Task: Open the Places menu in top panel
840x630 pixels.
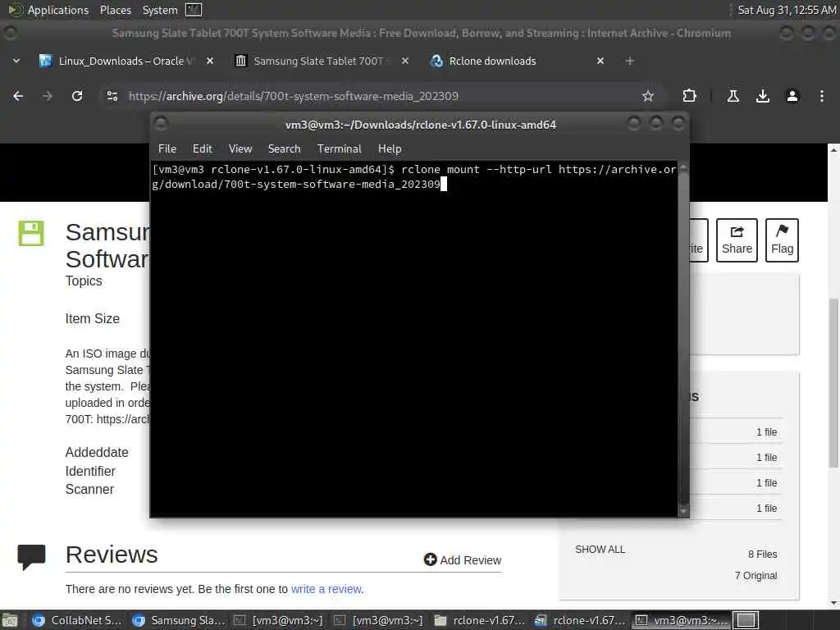Action: point(115,10)
